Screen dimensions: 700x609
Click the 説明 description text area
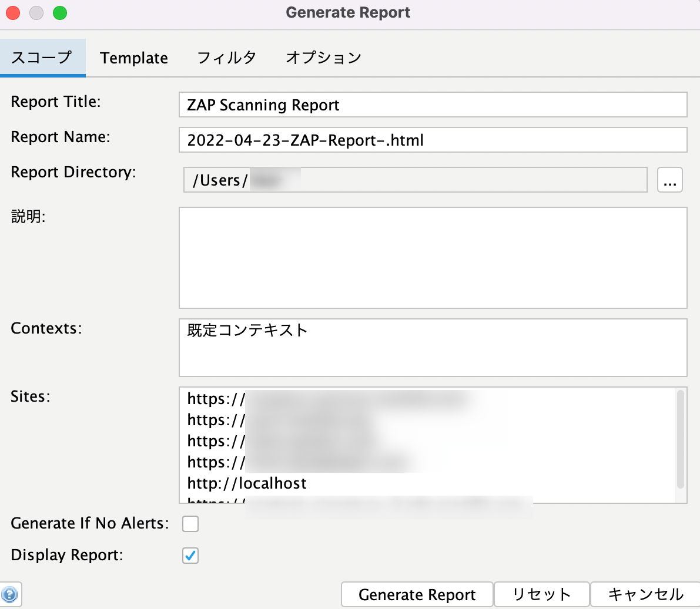tap(433, 258)
